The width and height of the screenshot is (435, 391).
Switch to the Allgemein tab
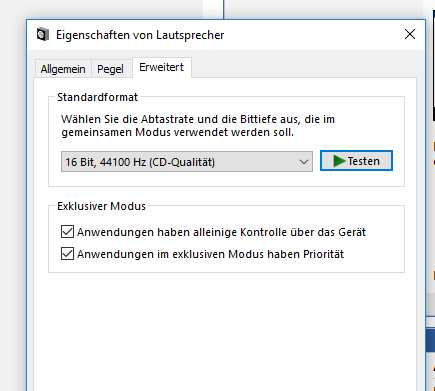[x=63, y=69]
